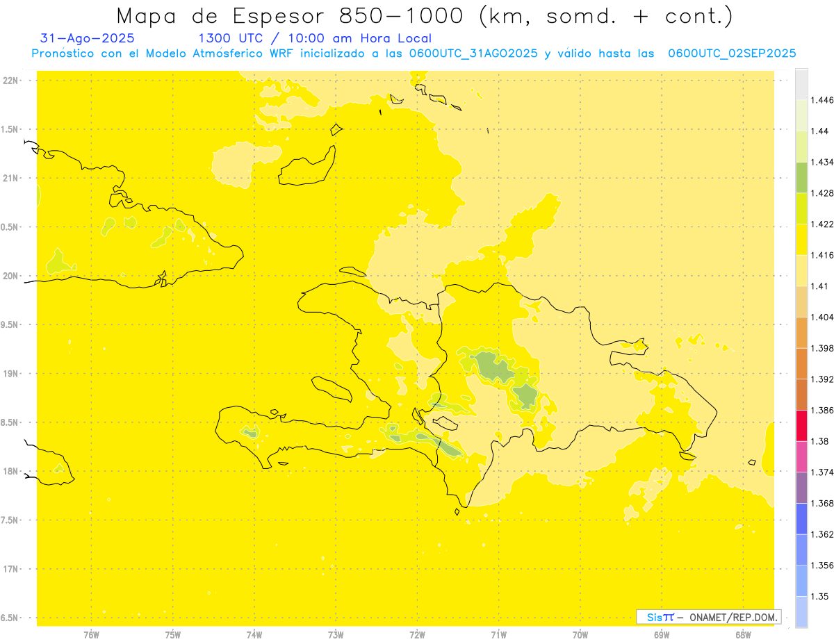Click the longitude axis label '75W'
The height and width of the screenshot is (644, 834).
pyautogui.click(x=173, y=634)
